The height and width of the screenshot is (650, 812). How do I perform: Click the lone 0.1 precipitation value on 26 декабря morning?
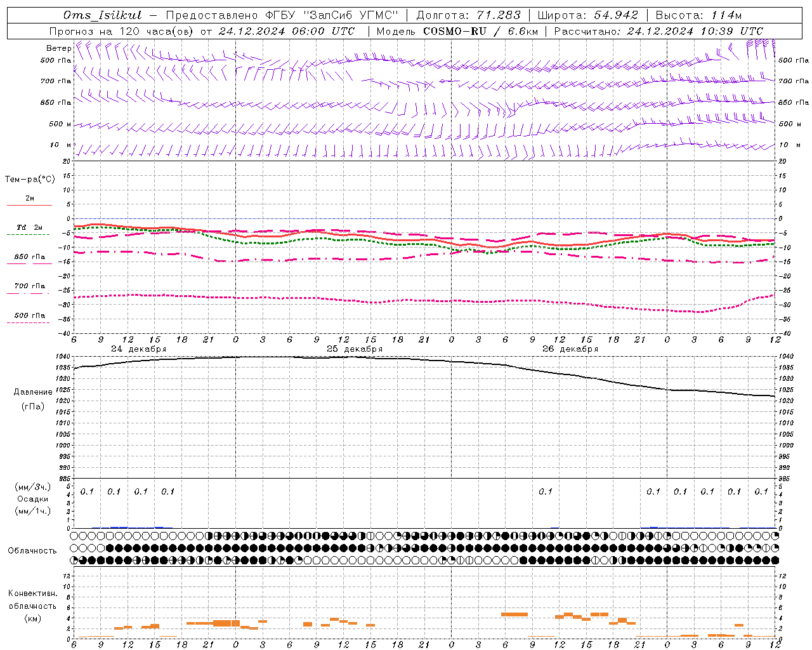546,491
